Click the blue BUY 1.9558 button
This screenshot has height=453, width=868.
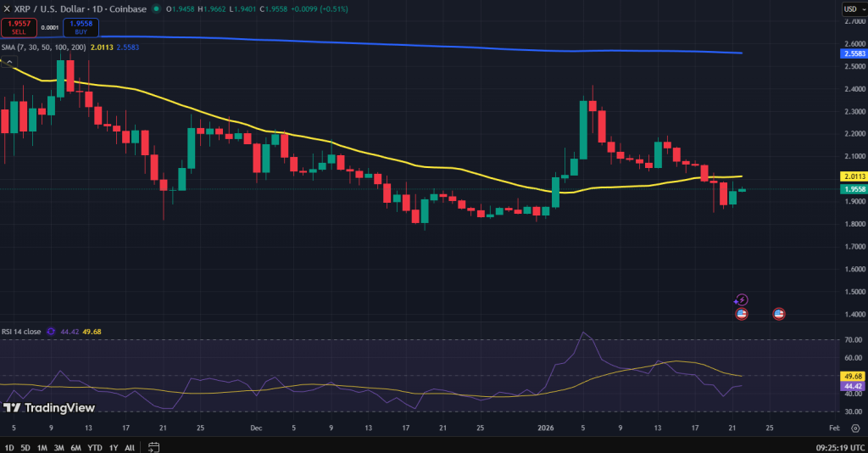click(x=81, y=27)
